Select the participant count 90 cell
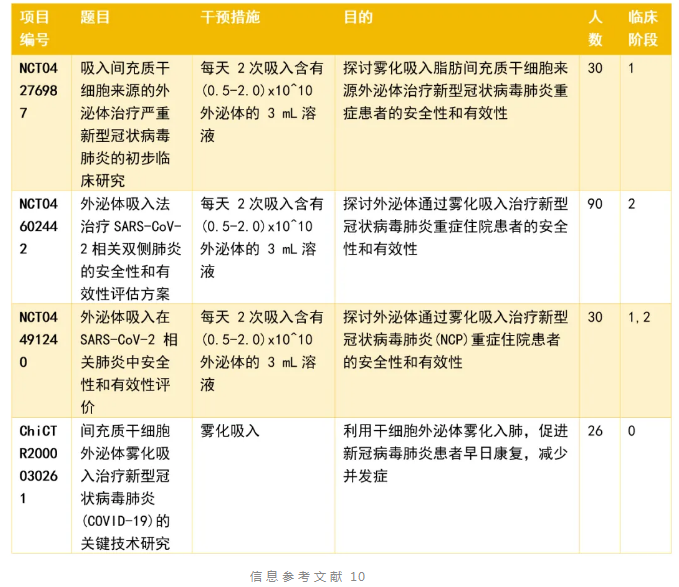 [x=595, y=204]
